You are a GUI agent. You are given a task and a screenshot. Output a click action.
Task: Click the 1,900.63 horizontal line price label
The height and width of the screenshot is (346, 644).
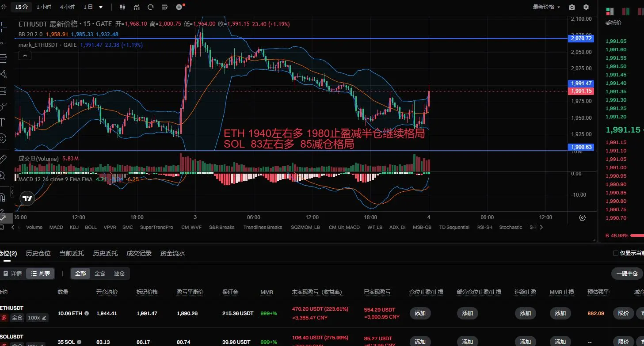tap(581, 147)
